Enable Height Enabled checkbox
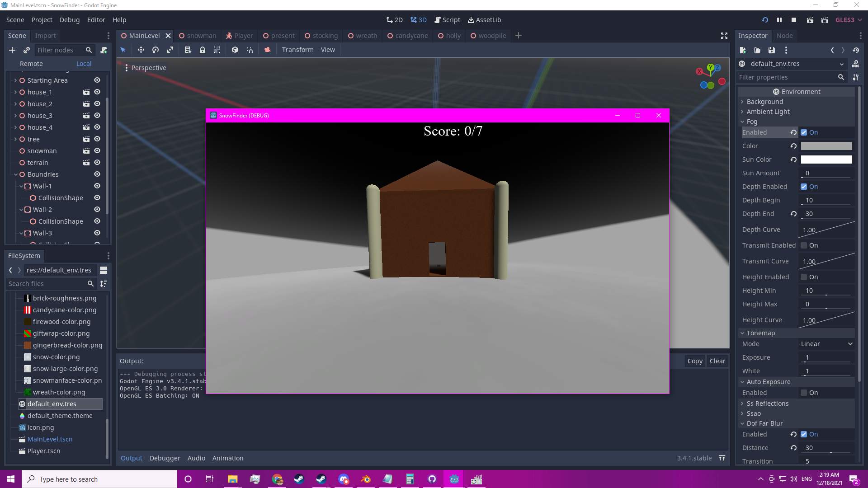Screen dimensions: 868x488 [804, 277]
